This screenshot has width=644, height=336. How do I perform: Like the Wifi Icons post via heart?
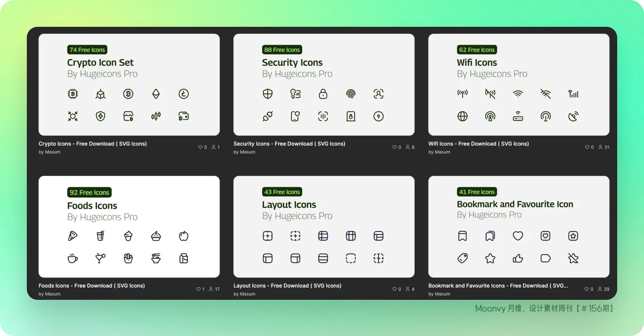click(587, 147)
